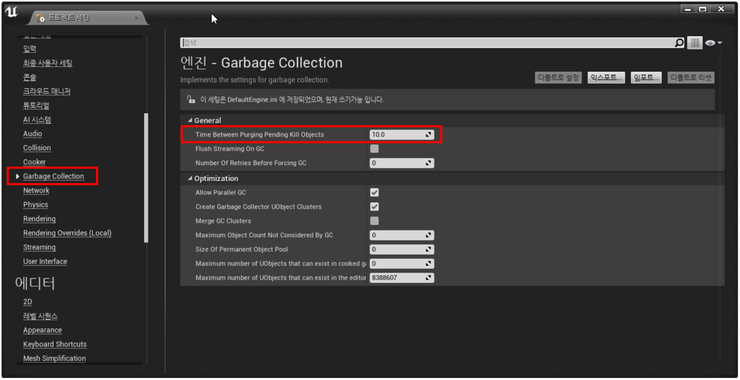Click the 디폴트로 설정 button

(x=558, y=78)
